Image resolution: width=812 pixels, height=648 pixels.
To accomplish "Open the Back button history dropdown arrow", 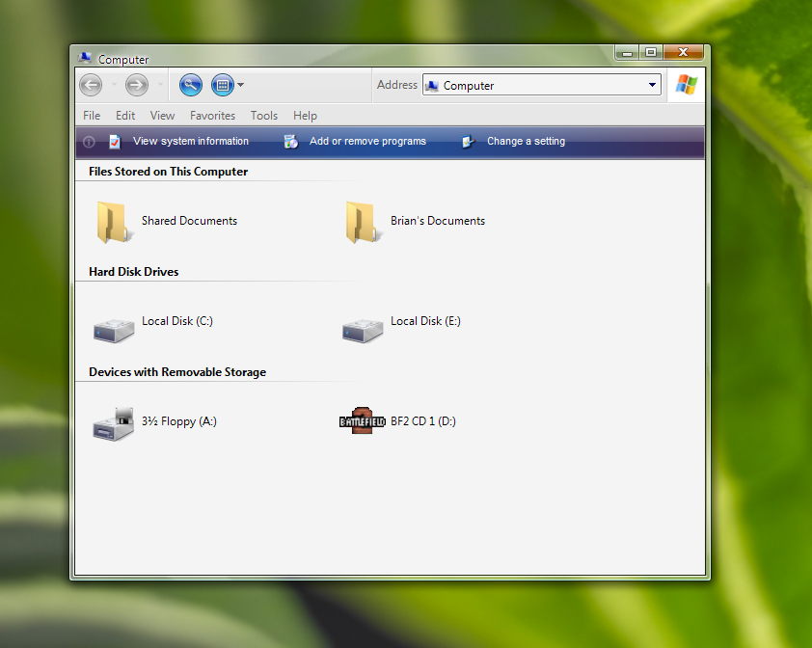I will [x=114, y=85].
